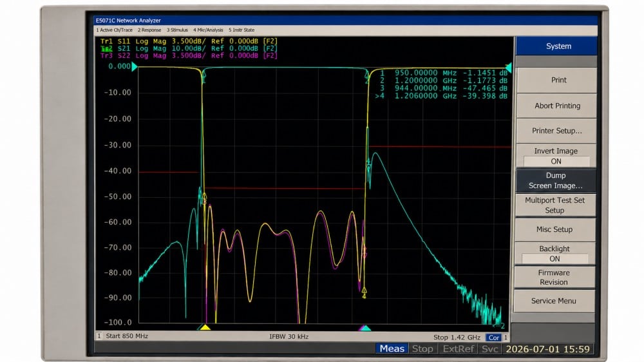The image size is (644, 362).
Task: Click the Cor correction status indicator
Action: (x=494, y=338)
